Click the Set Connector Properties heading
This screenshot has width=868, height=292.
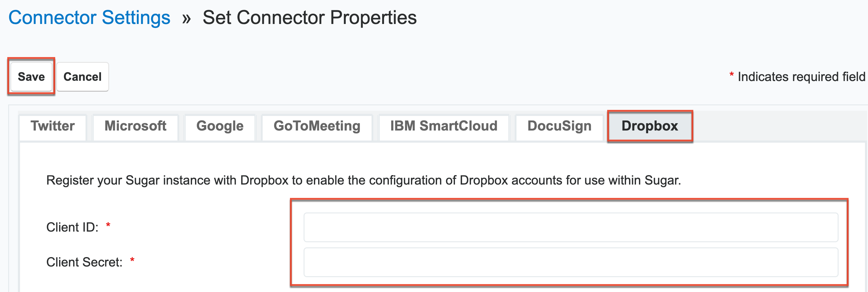(x=309, y=18)
